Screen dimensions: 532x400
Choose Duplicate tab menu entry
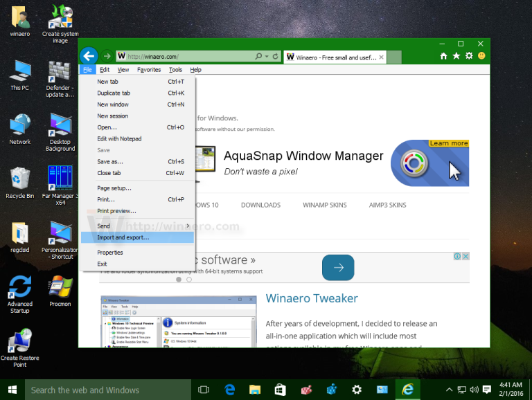(x=137, y=93)
